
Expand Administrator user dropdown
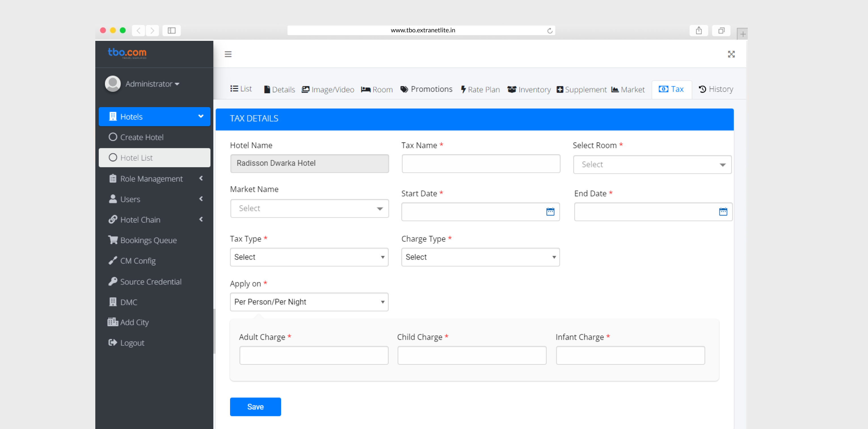tap(152, 83)
